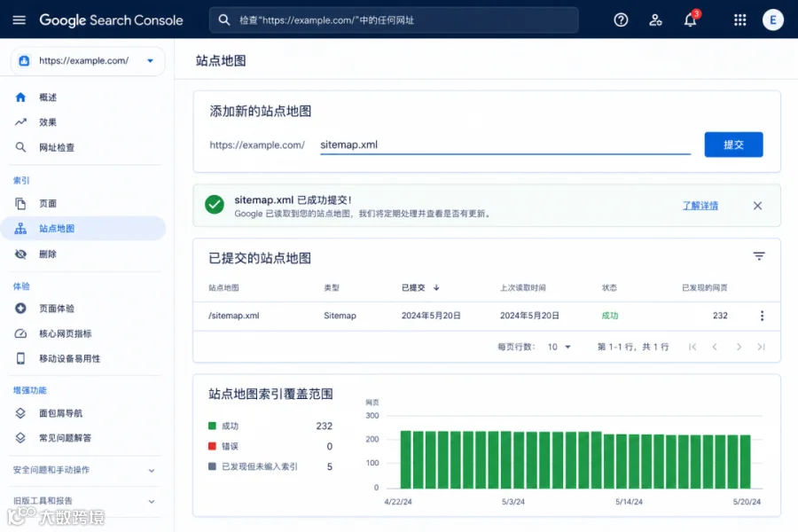Go to the next page of rows
The width and height of the screenshot is (798, 532).
point(739,347)
